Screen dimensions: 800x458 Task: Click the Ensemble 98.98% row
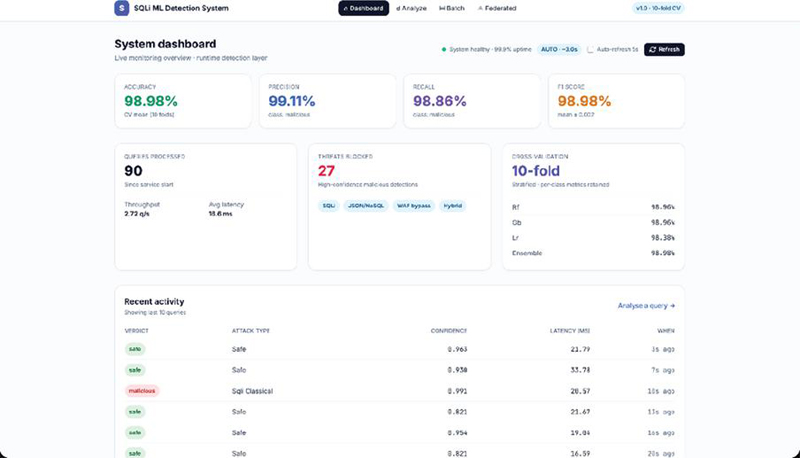(x=593, y=253)
